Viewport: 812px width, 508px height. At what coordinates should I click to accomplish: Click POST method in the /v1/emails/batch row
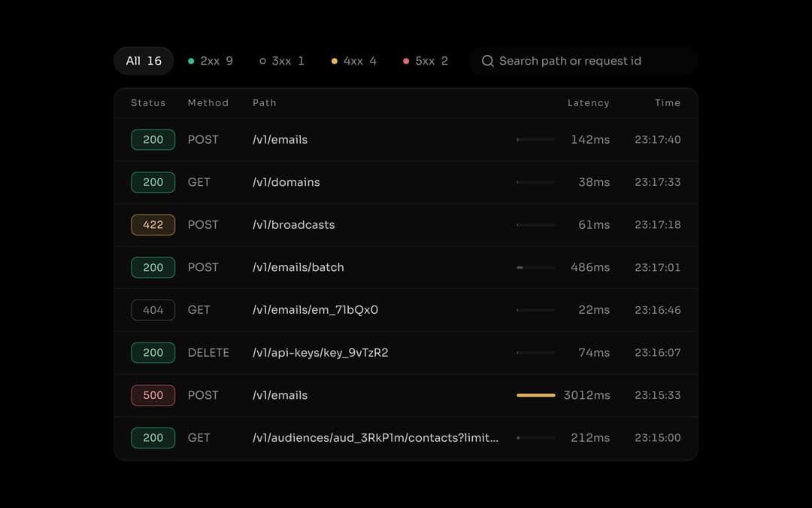point(203,267)
